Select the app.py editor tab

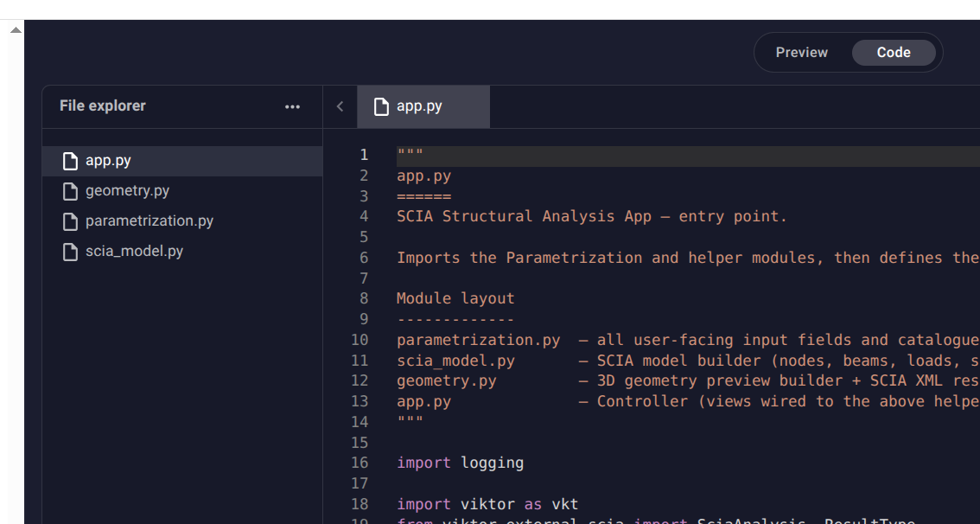(x=423, y=107)
